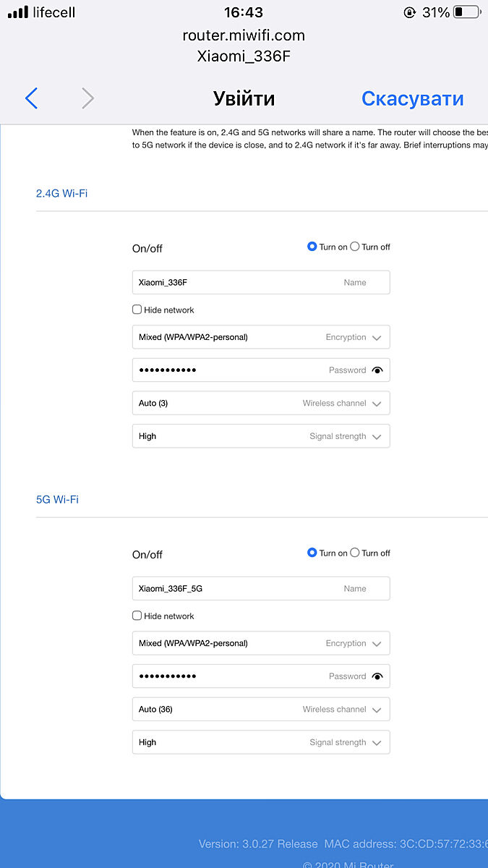Expand the 2.4G Wireless channel dropdown
Screen dimensions: 488x868
tap(261, 403)
